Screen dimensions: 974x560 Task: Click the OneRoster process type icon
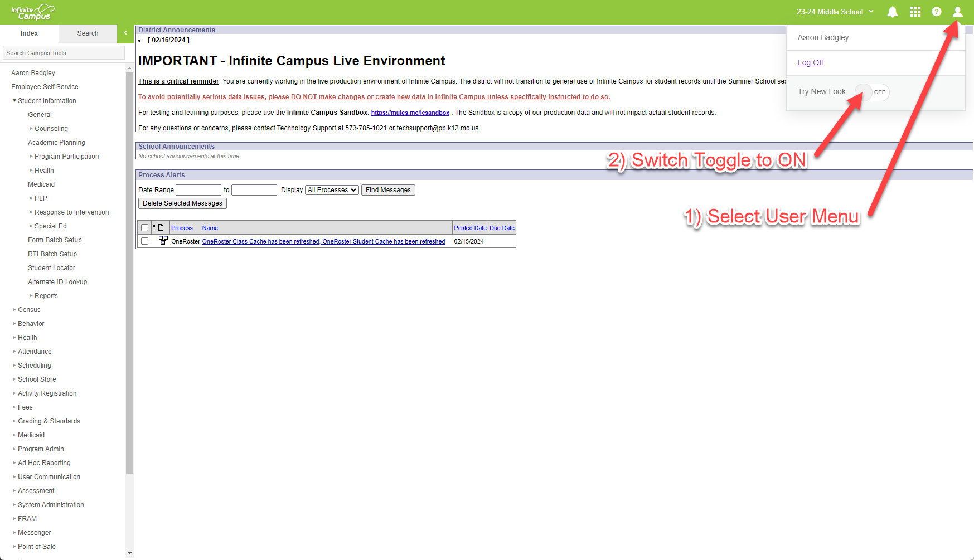tap(163, 241)
